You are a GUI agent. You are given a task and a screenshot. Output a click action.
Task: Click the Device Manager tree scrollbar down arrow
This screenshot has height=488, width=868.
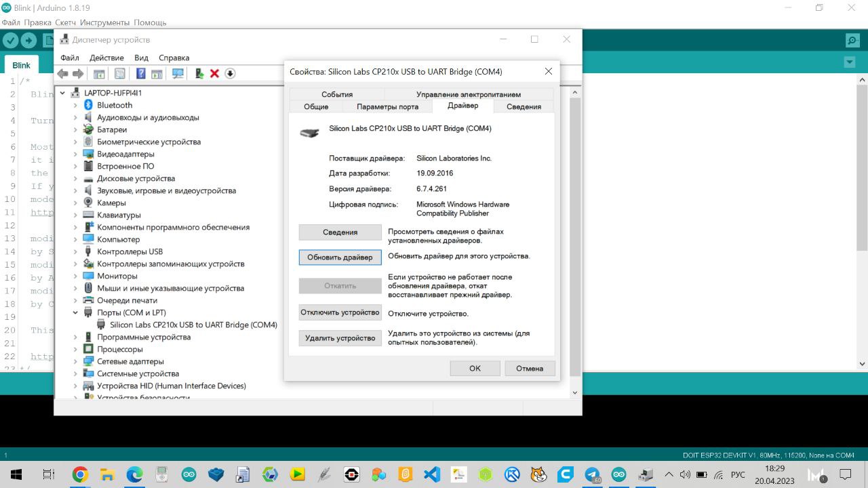pos(575,392)
